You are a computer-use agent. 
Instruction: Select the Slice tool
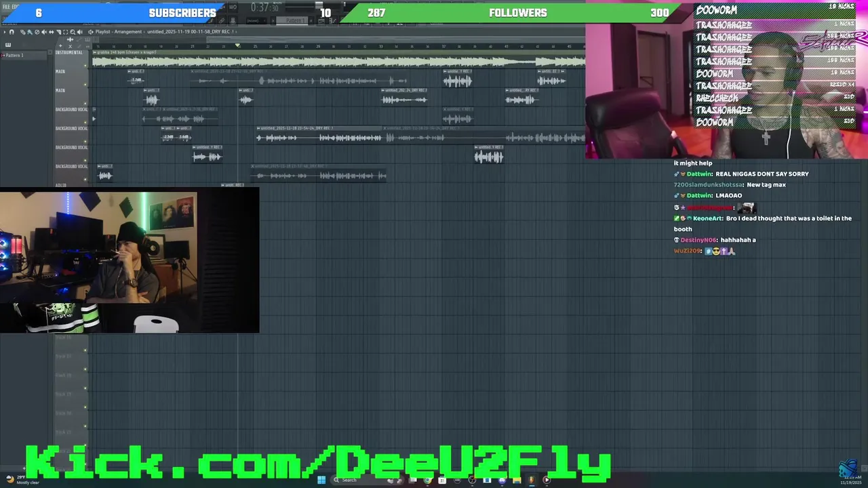coord(59,32)
